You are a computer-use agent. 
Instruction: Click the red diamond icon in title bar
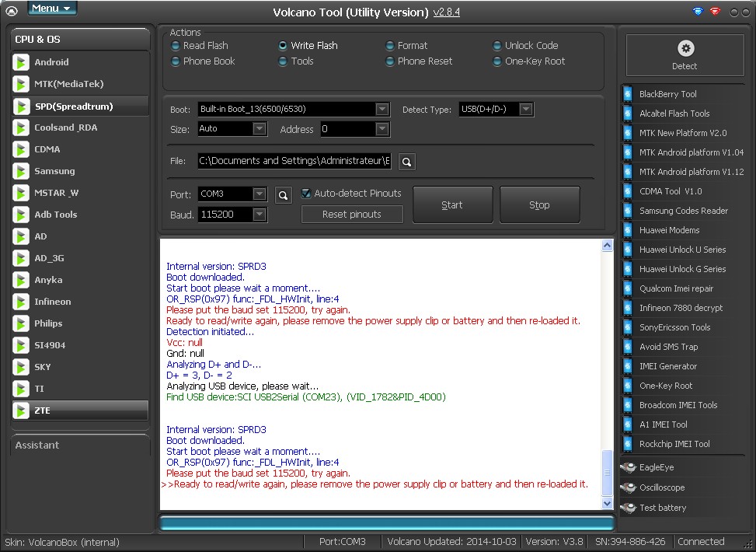tap(715, 11)
